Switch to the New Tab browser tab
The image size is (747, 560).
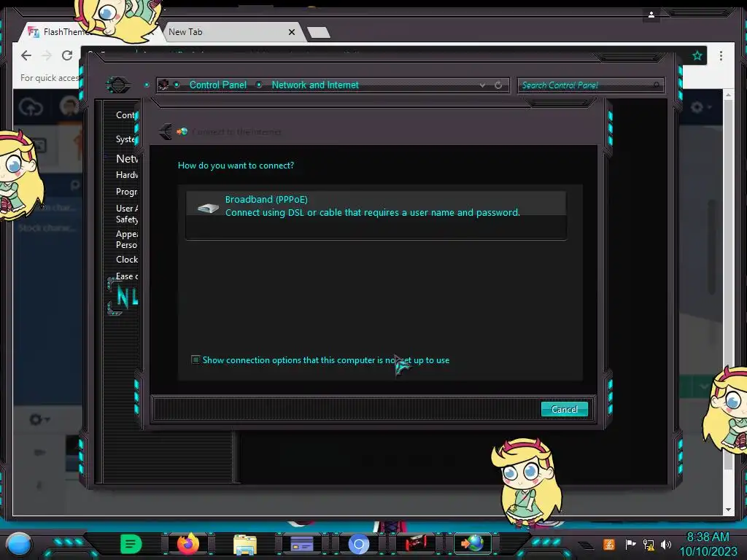[228, 32]
